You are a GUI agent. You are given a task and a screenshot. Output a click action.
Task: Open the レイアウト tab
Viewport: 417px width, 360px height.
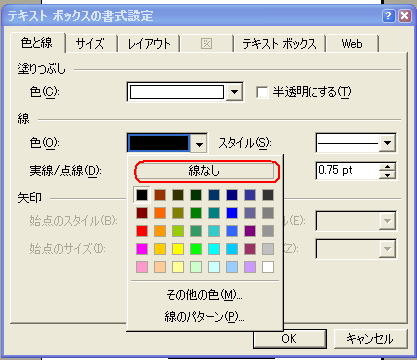149,44
